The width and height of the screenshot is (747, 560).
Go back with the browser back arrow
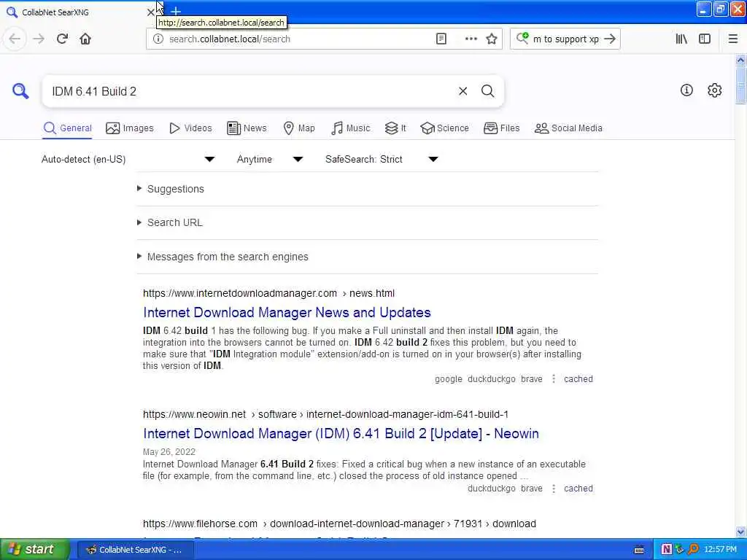[x=15, y=39]
